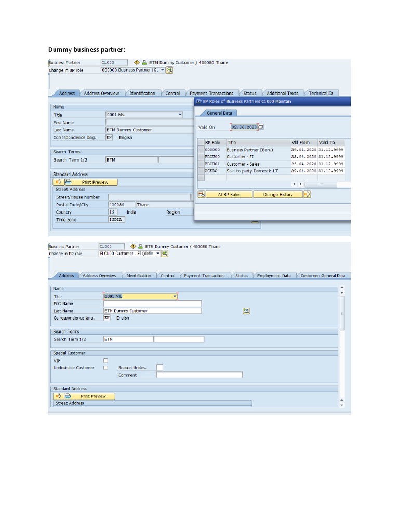Click the diamond status icon in lower screenshot header
Viewport: 399px width, 532px height.
[133, 246]
